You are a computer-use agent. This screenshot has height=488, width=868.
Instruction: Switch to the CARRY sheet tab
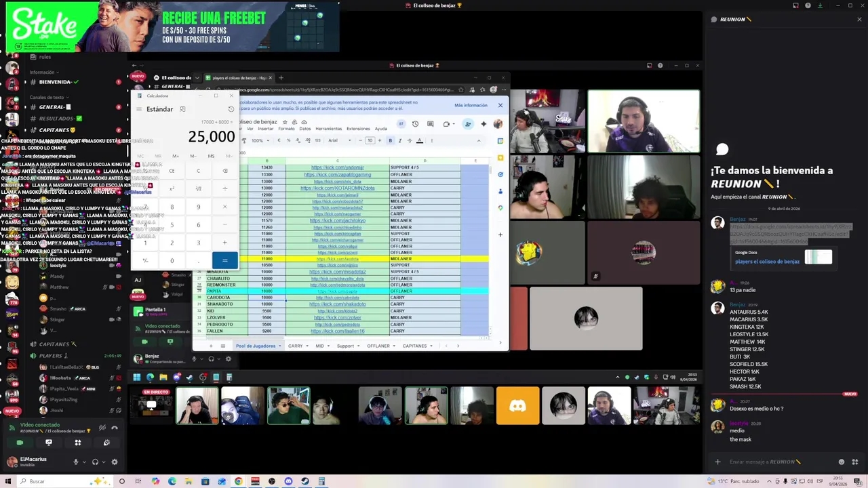click(x=295, y=346)
